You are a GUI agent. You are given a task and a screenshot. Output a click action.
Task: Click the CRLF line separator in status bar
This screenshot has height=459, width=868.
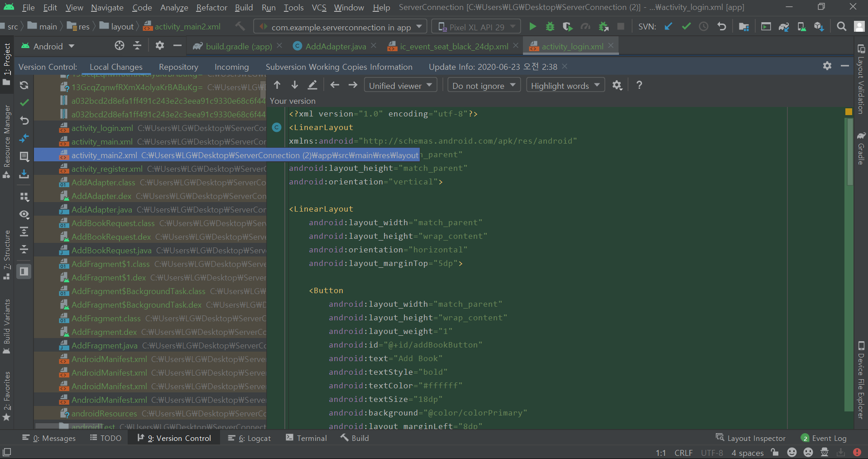[683, 453]
